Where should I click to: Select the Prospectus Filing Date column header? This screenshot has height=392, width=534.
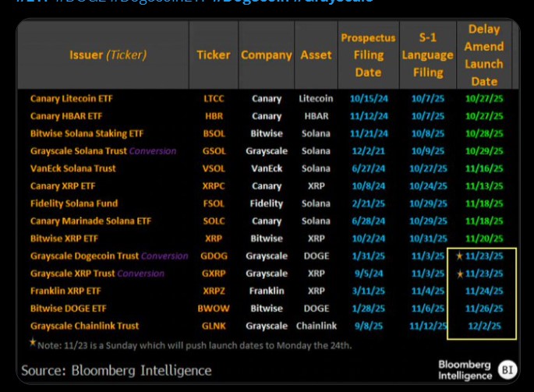[x=368, y=55]
